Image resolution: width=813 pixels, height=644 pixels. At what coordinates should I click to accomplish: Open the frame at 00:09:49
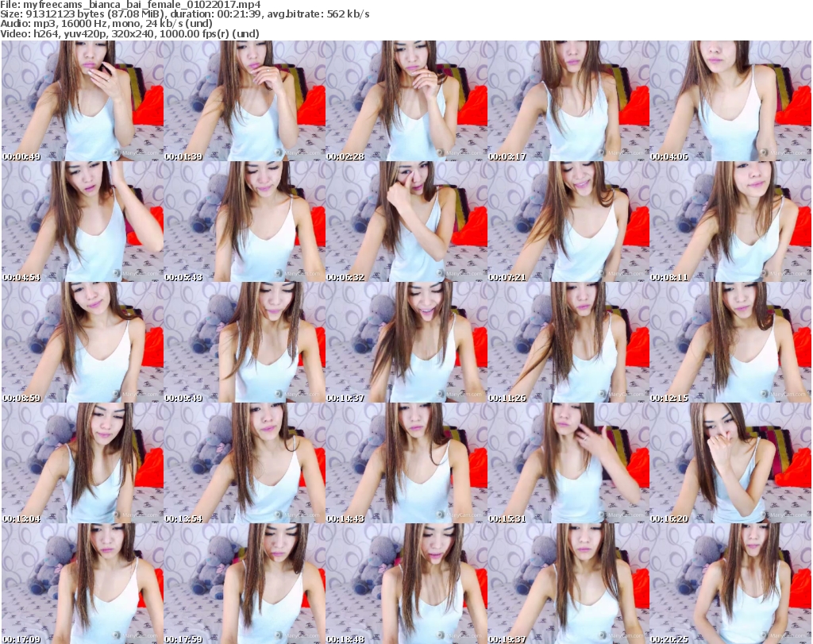click(245, 343)
